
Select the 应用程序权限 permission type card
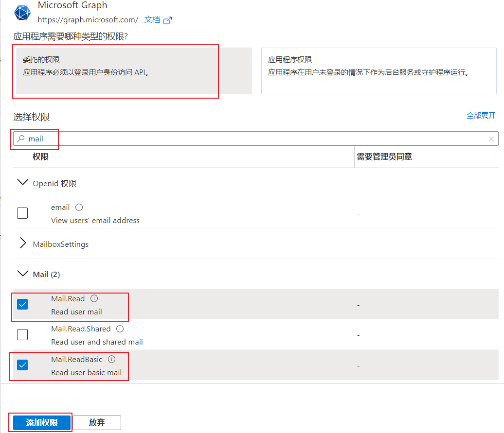tap(378, 71)
